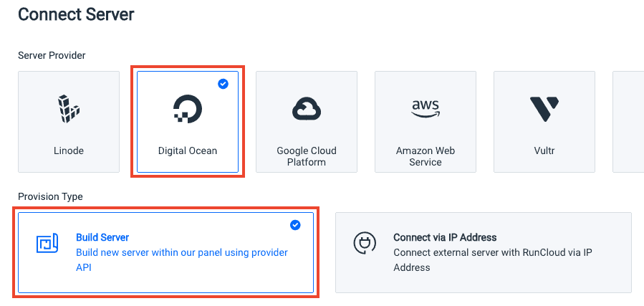Click the Connect Server page heading

click(77, 15)
